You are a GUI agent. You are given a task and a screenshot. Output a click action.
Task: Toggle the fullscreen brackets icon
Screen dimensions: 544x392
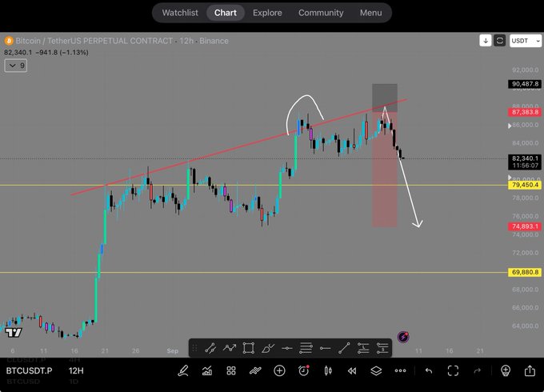pyautogui.click(x=453, y=371)
